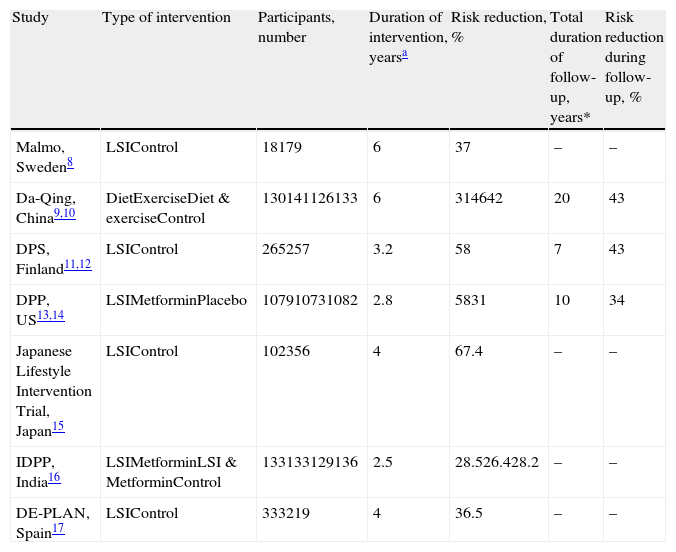Open reference 17 beside DE-PLAN, Spain
Viewport: 676px width, 552px height.
pos(57,529)
